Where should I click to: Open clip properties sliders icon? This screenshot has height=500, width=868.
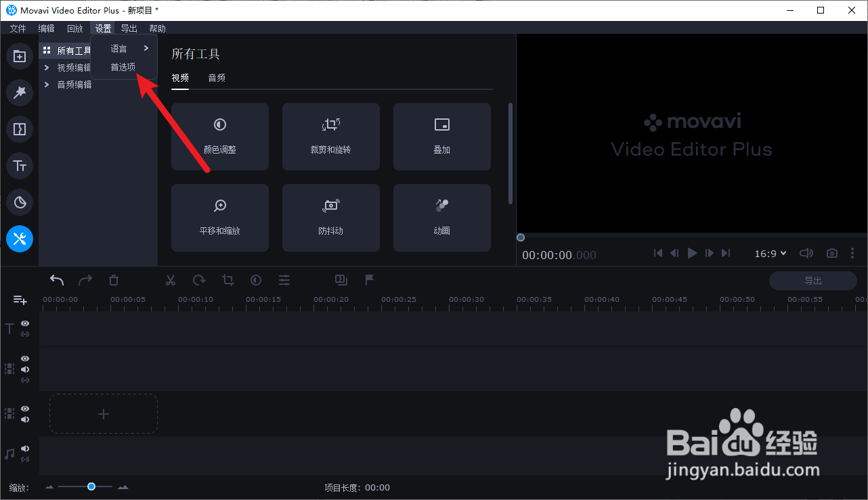click(284, 280)
